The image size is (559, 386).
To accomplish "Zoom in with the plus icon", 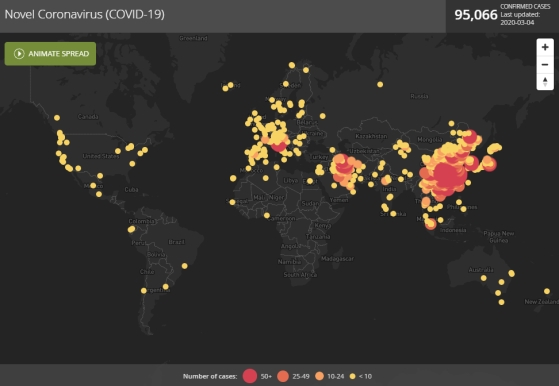I will coord(545,47).
